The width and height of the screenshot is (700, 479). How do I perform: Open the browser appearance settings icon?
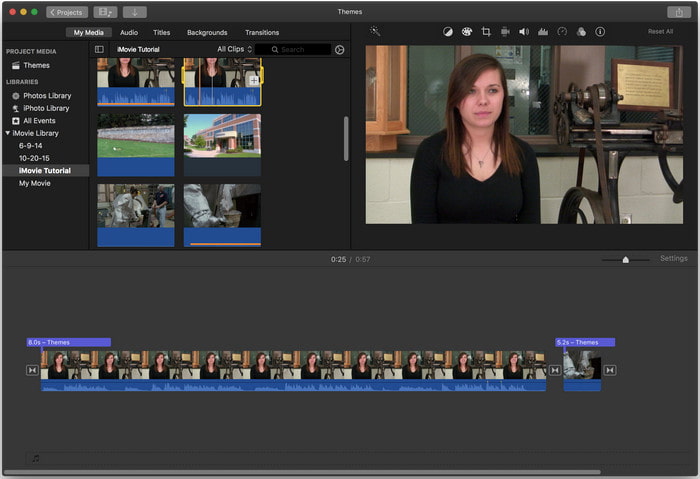[339, 50]
